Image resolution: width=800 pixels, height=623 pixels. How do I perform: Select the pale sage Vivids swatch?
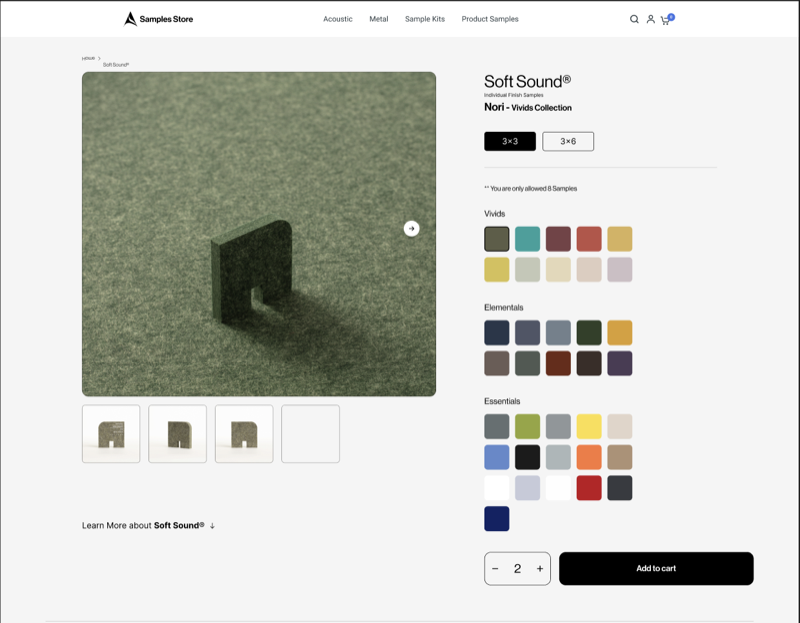pos(527,269)
